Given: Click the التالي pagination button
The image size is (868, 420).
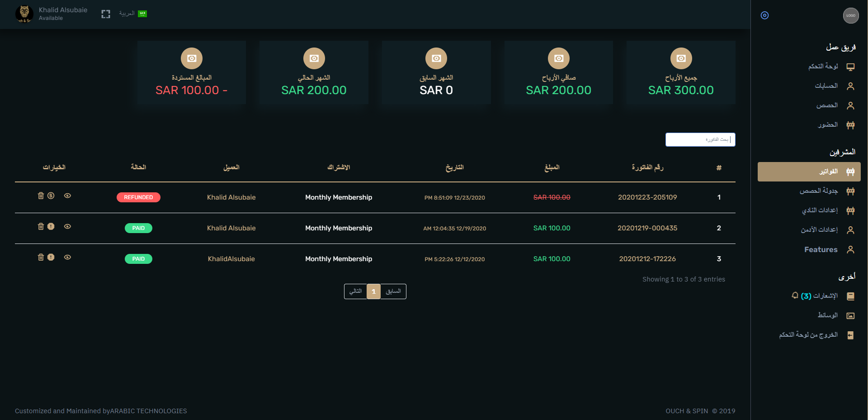Looking at the screenshot, I should click(x=355, y=291).
